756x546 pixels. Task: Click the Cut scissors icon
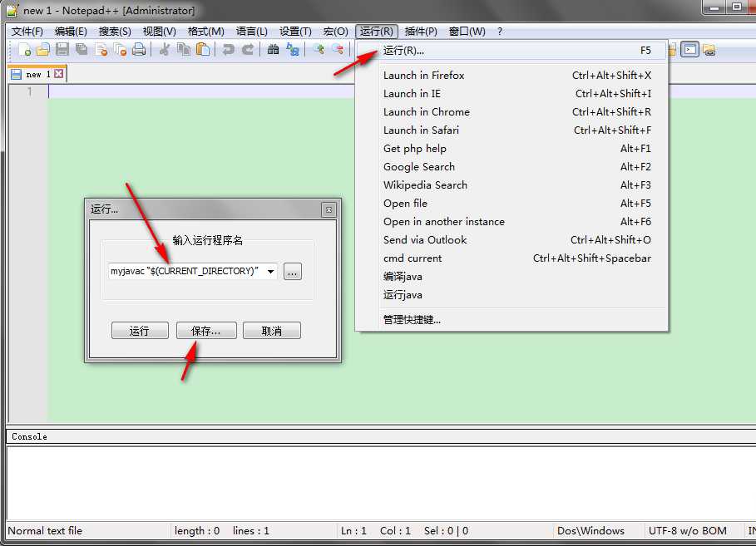point(165,50)
